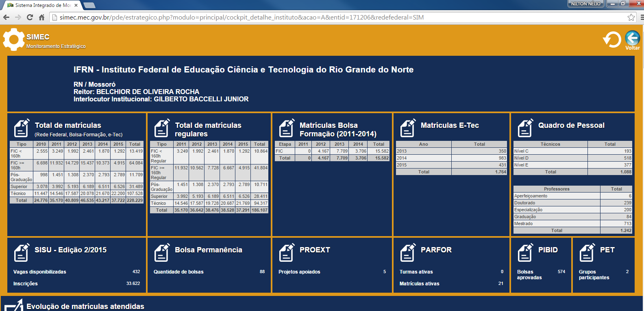This screenshot has height=311, width=644.
Task: Click the Matrículas E-Tec document icon
Action: coord(408,128)
